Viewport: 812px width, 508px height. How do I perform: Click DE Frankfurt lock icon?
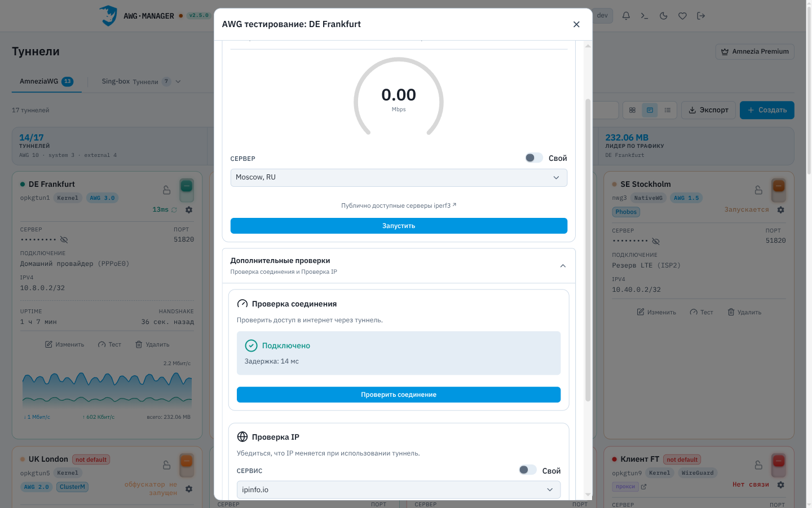pos(166,190)
